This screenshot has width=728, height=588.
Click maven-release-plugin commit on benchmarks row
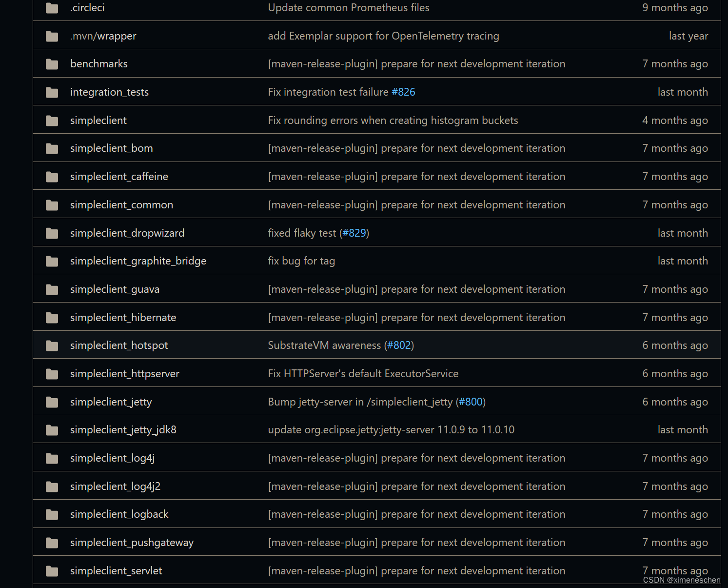417,64
